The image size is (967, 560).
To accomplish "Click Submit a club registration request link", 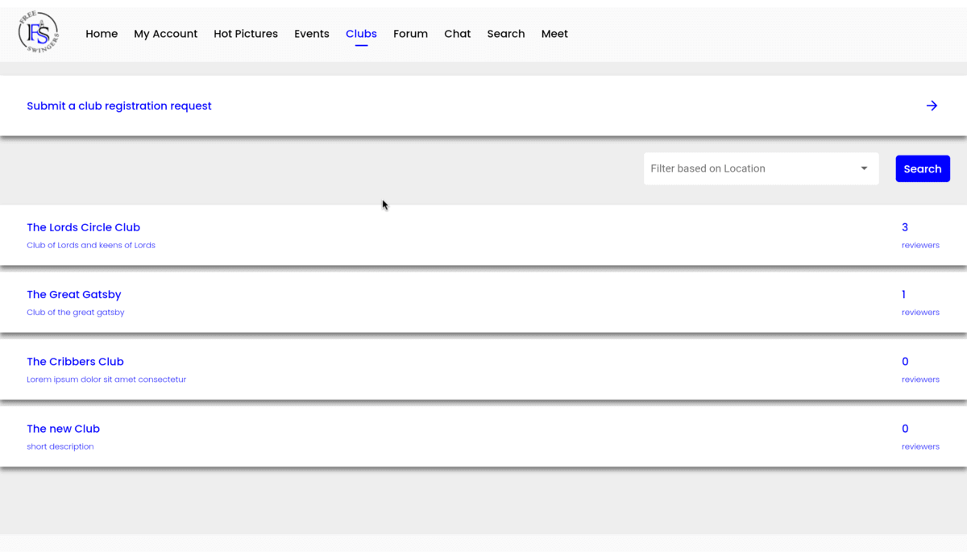I will point(119,106).
